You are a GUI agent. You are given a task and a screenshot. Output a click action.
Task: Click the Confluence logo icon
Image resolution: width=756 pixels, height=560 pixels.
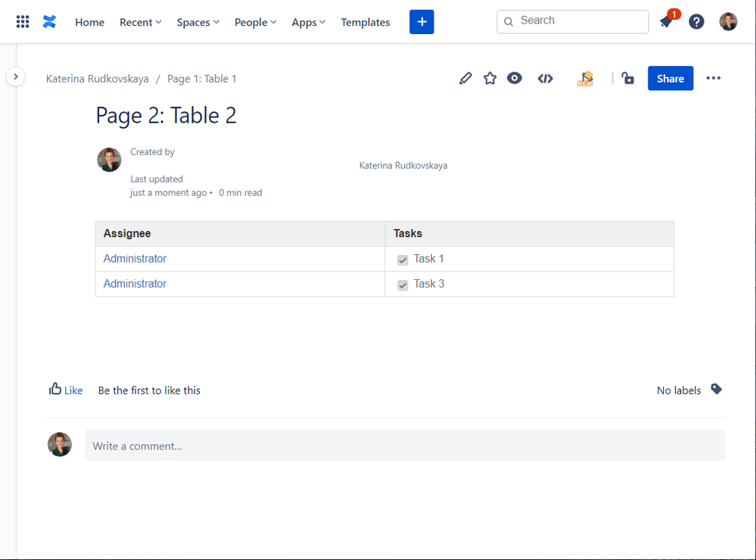(49, 22)
